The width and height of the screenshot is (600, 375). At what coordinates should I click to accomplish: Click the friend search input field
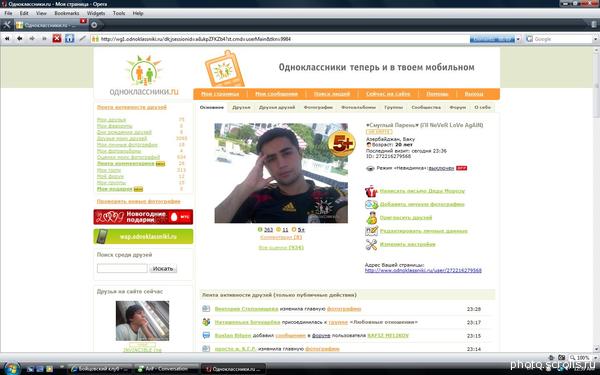tap(122, 268)
